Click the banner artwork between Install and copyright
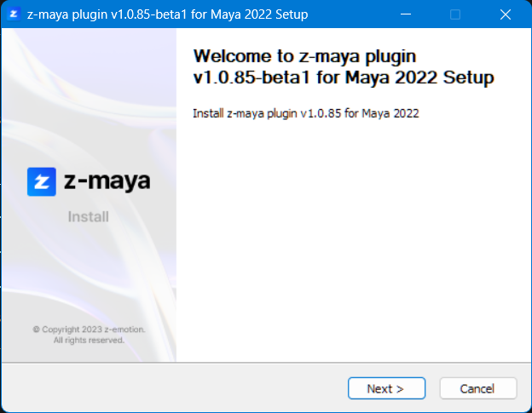 click(x=89, y=272)
